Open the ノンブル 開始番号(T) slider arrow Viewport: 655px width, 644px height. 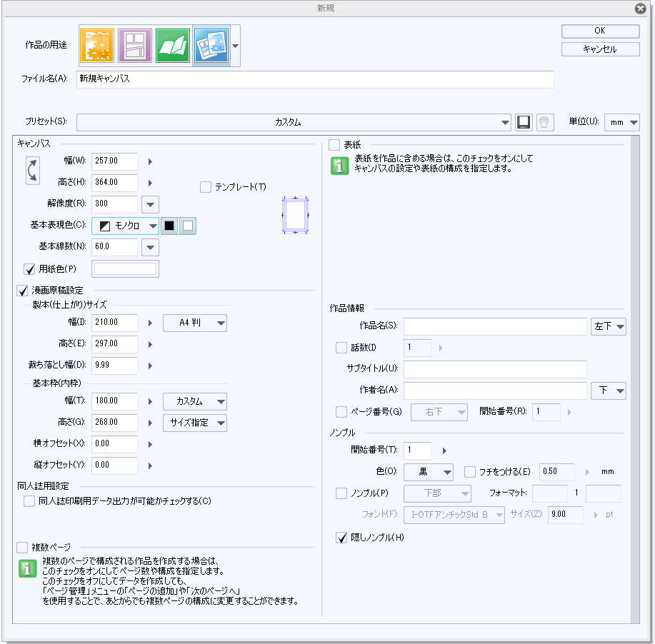point(444,451)
